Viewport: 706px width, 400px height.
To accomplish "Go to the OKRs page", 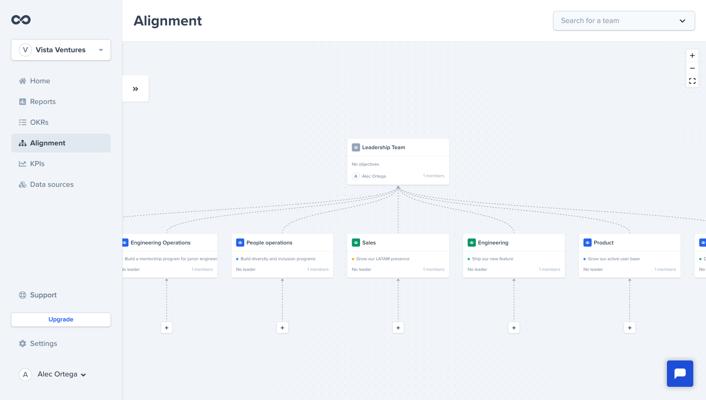I will tap(39, 122).
